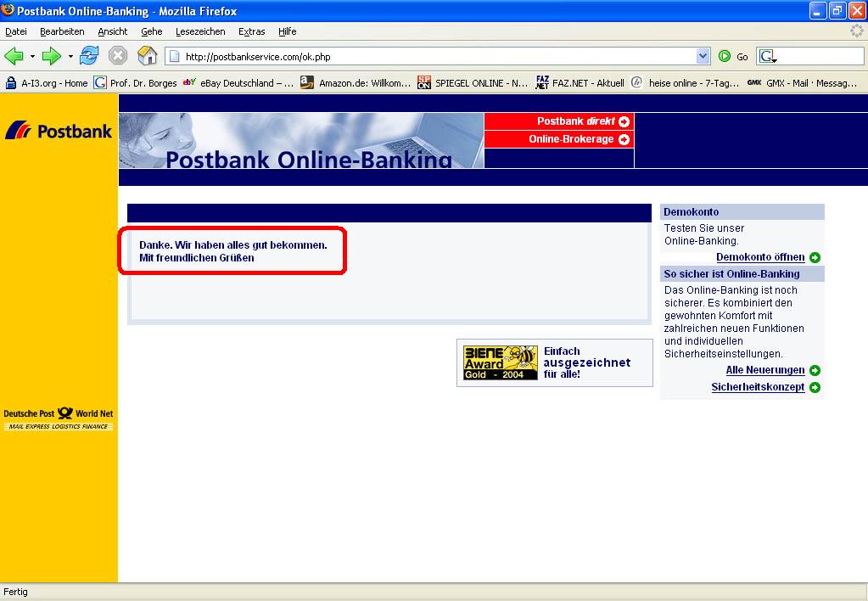
Task: Open the eBay Deutschland bookmark icon
Action: pyautogui.click(x=189, y=82)
